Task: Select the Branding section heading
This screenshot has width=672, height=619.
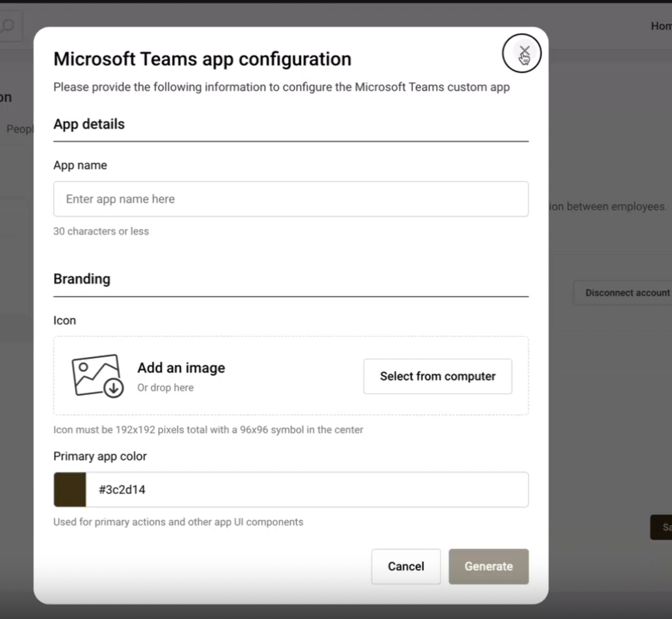Action: (82, 279)
